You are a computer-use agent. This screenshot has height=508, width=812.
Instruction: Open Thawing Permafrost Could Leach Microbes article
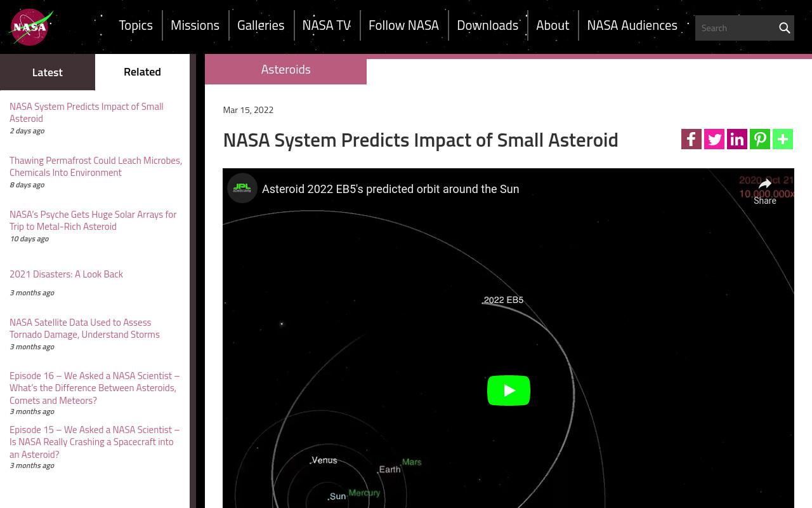click(96, 166)
